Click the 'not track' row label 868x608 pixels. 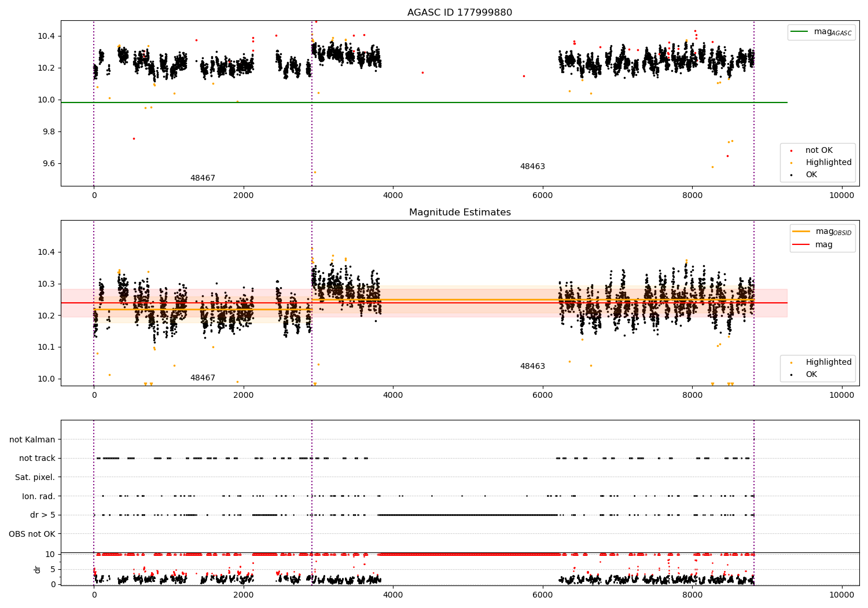coord(37,459)
